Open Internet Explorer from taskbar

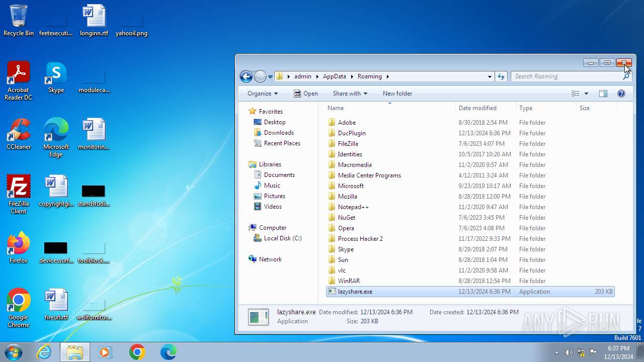pyautogui.click(x=44, y=352)
